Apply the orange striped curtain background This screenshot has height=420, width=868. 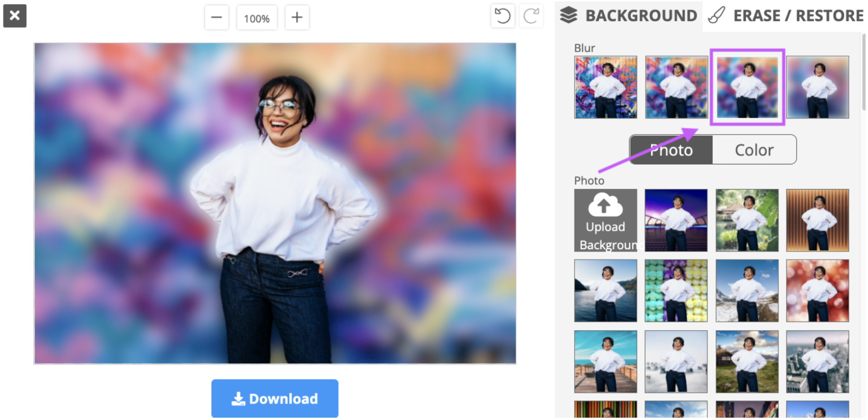click(818, 220)
